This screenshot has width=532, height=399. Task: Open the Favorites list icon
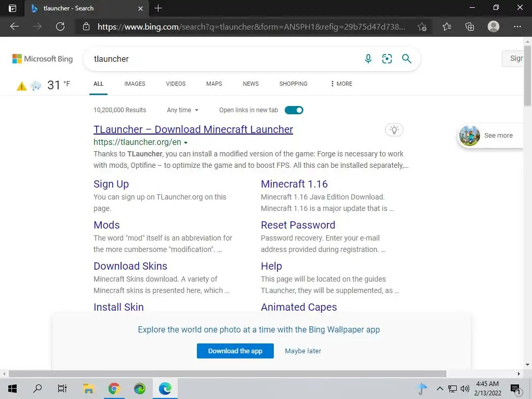coord(447,26)
